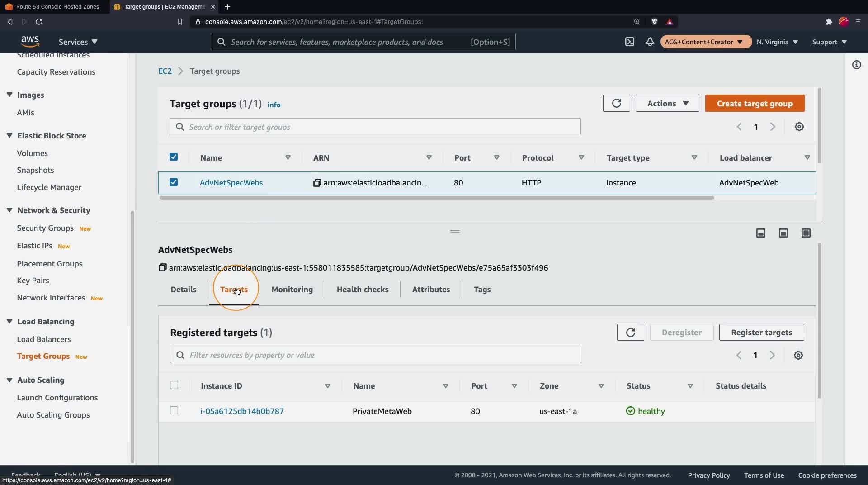Go to next page of target groups
Screen dimensions: 868x485
773,127
